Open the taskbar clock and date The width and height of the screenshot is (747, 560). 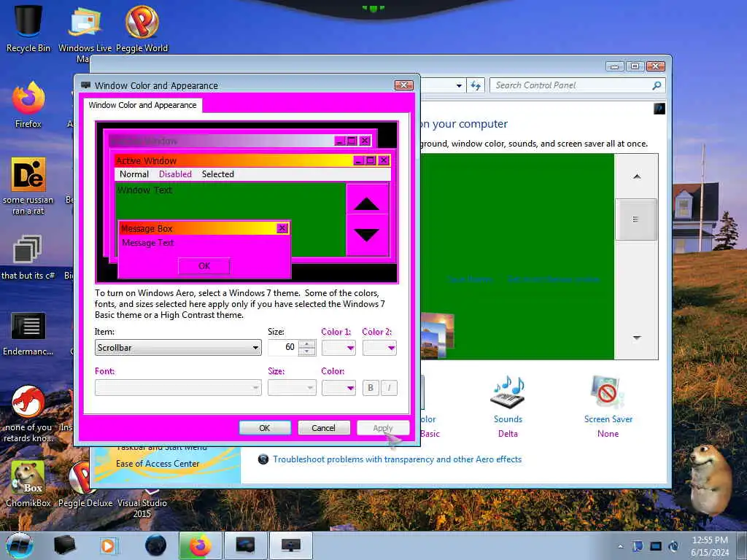pyautogui.click(x=710, y=546)
